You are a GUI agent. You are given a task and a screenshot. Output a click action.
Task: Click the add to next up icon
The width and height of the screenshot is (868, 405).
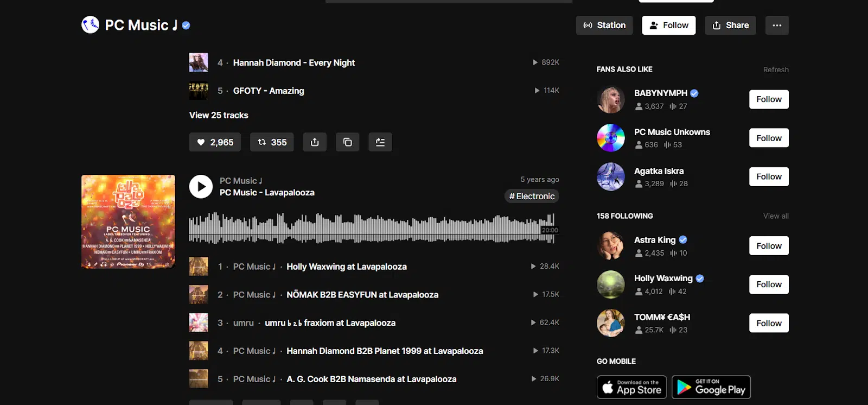click(380, 142)
